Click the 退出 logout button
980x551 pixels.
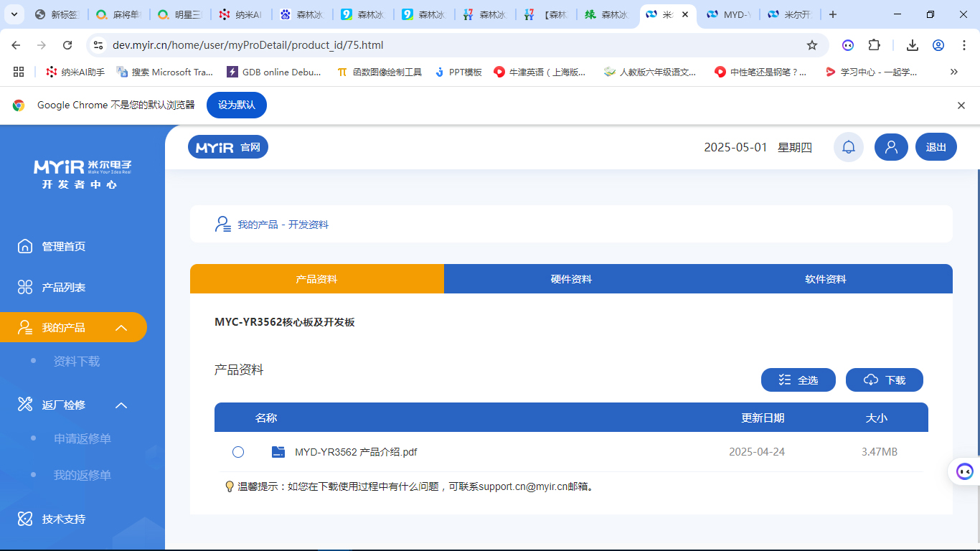936,147
